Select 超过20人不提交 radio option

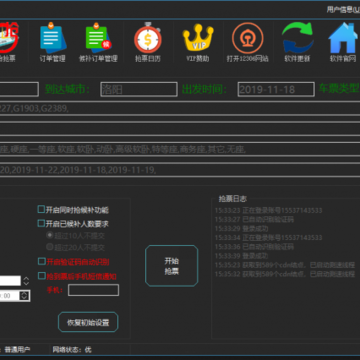pos(50,247)
